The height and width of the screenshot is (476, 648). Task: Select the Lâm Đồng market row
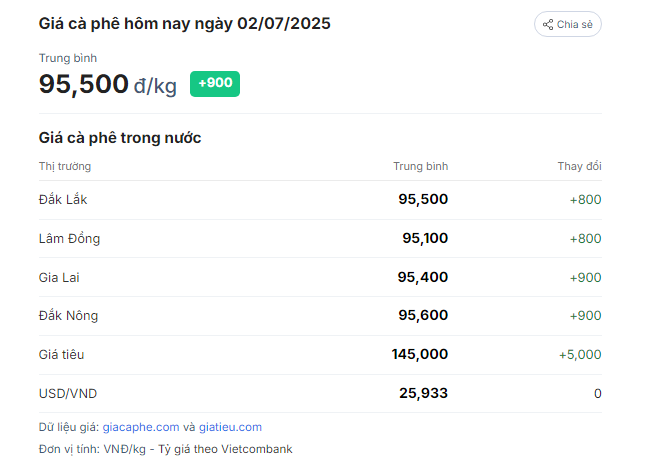[x=320, y=238]
